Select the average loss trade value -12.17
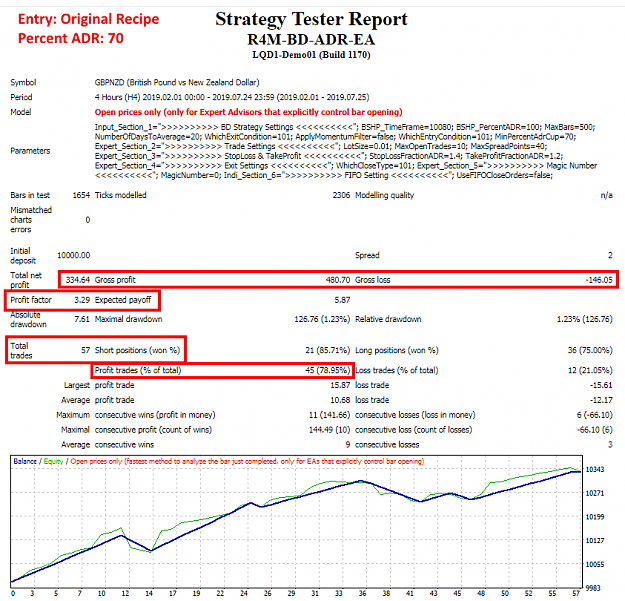The width and height of the screenshot is (625, 601). [601, 400]
